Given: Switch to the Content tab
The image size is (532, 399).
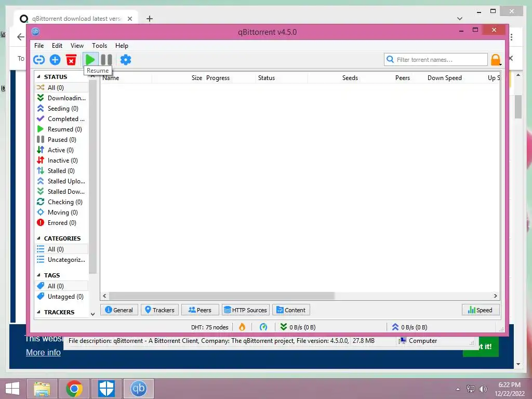Looking at the screenshot, I should [x=291, y=310].
